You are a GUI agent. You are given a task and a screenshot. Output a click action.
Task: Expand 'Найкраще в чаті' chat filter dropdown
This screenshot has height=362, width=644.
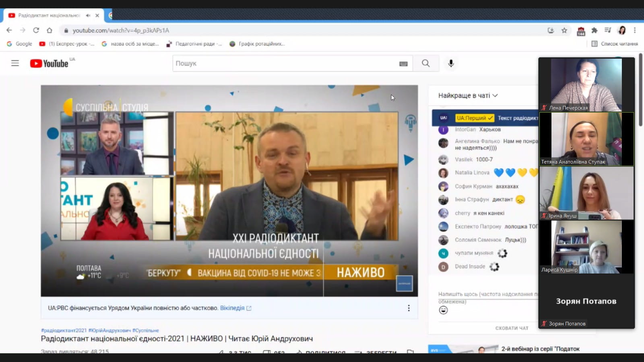(x=468, y=95)
